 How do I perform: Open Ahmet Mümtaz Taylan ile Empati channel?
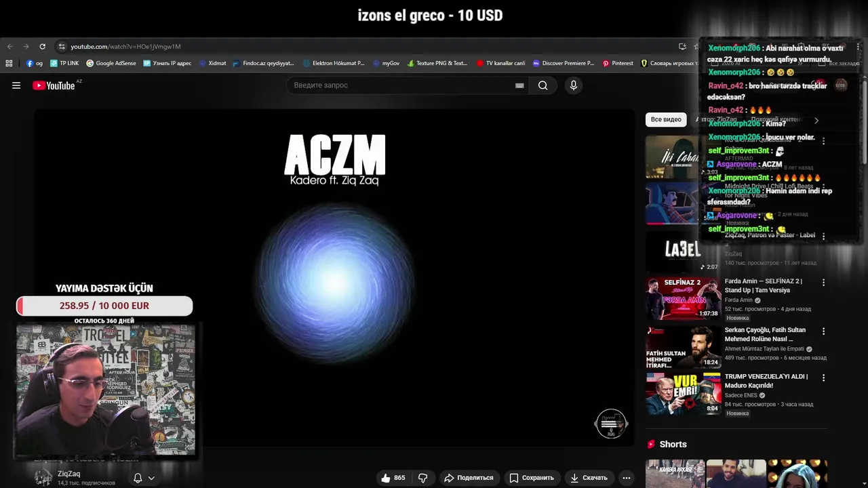tap(764, 349)
